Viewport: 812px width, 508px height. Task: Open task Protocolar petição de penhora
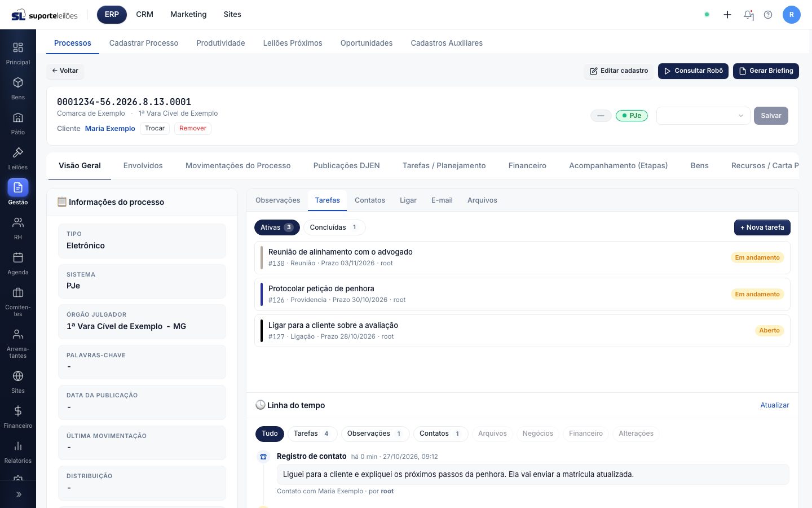tap(522, 294)
